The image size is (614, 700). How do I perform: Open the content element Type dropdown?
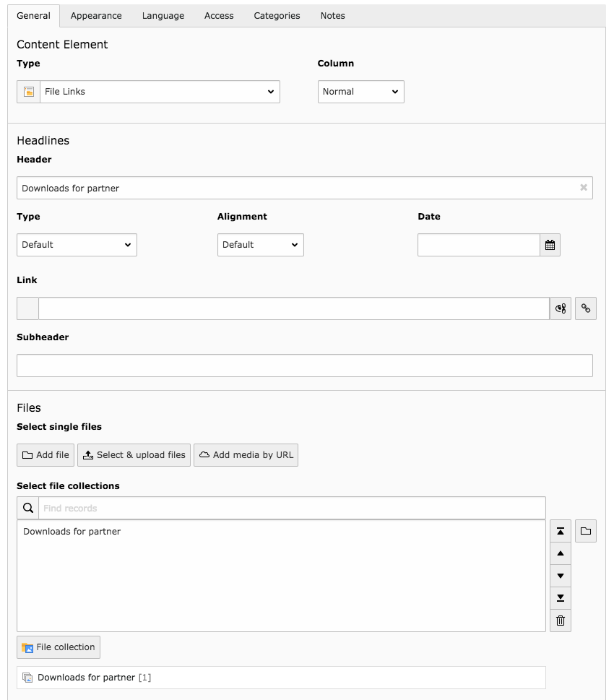pyautogui.click(x=159, y=92)
